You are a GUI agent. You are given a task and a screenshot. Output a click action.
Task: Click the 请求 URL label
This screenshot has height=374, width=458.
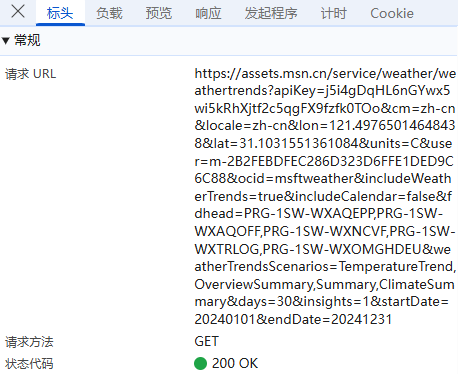coord(30,74)
